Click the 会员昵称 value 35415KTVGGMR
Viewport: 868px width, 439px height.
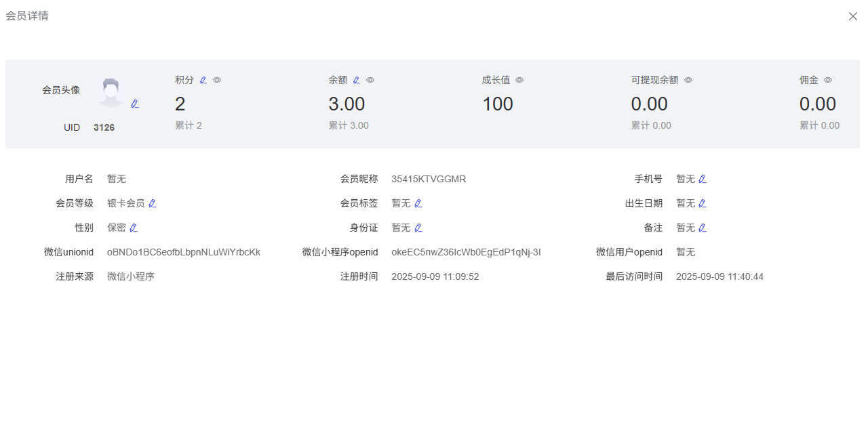pos(429,179)
